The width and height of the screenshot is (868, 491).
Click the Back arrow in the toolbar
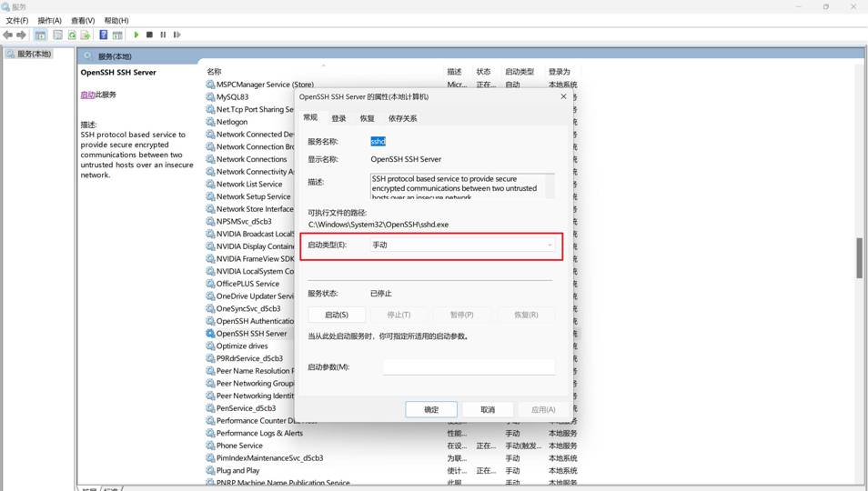(x=8, y=35)
